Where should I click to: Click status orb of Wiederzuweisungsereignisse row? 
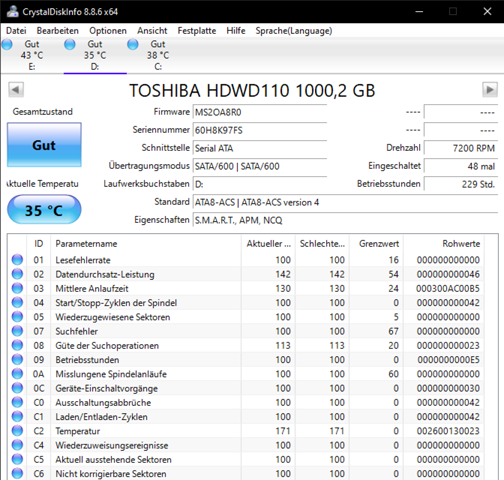pos(17,445)
